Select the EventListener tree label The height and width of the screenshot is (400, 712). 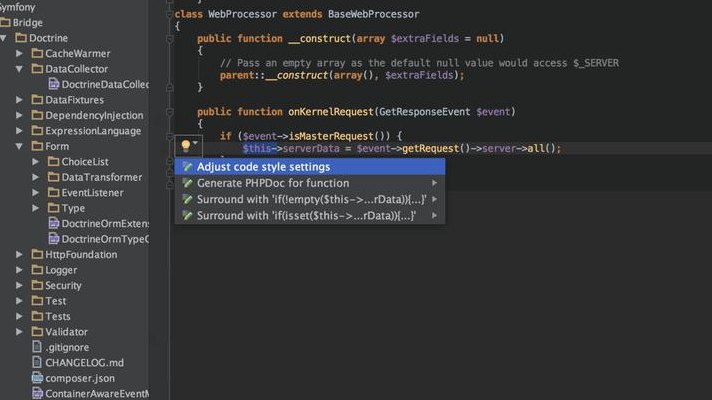coord(92,193)
